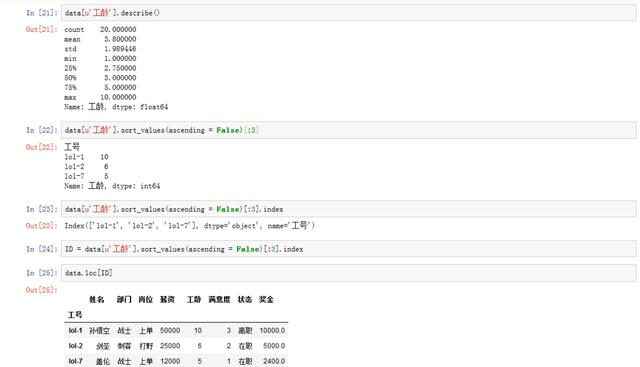Click the 部门 column header
Image resolution: width=640 pixels, height=367 pixels.
click(x=124, y=300)
